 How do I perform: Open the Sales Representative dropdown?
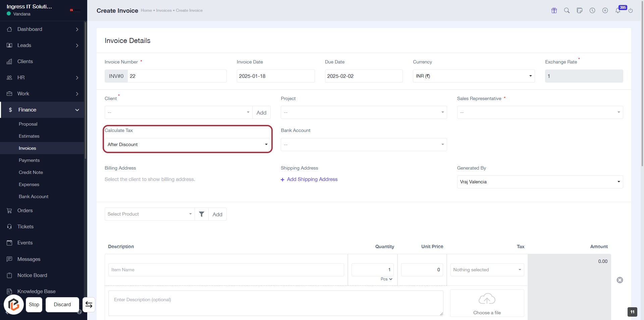coord(540,112)
